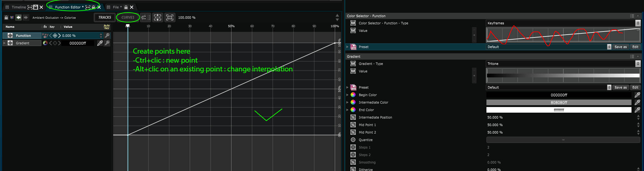Click the stretch icon on Timeline tab

pos(30,7)
